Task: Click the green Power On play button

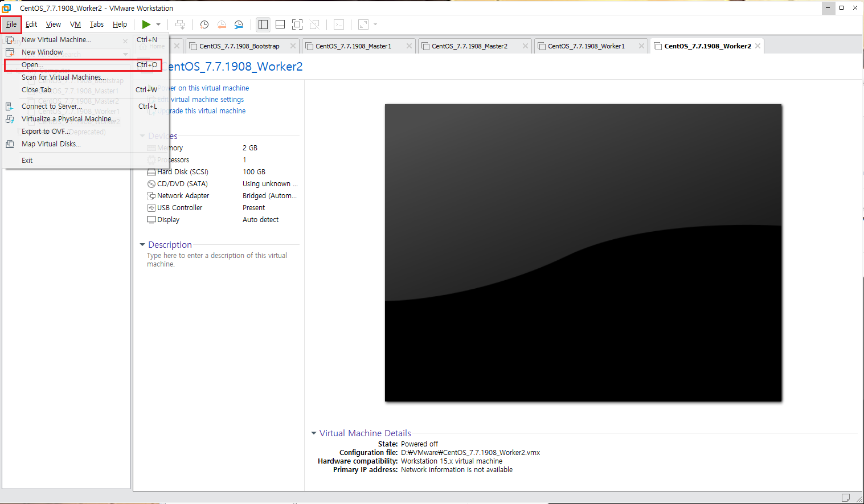Action: click(x=146, y=24)
